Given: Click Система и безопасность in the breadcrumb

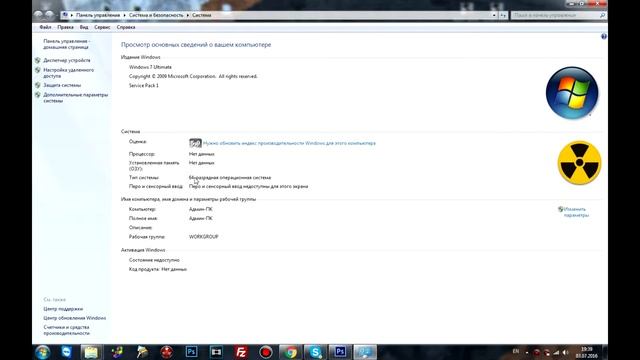Looking at the screenshot, I should pos(156,15).
